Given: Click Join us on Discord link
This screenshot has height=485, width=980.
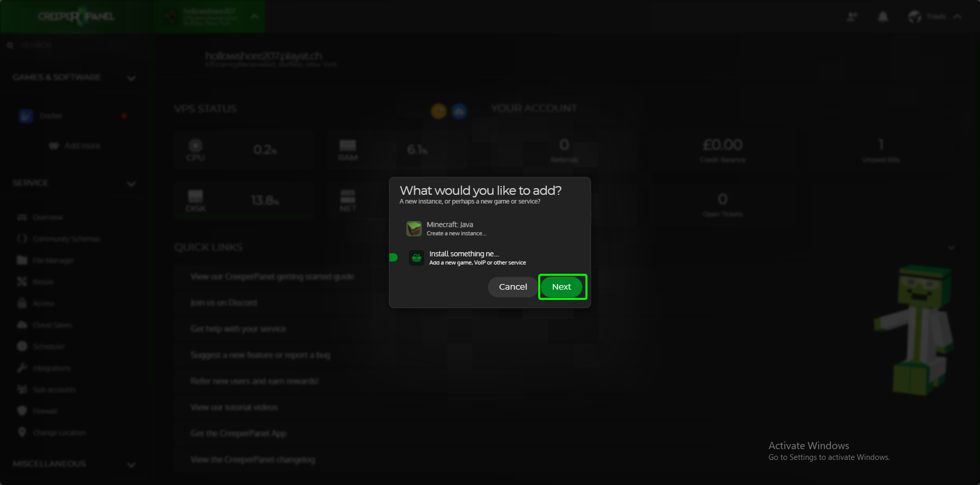Looking at the screenshot, I should (x=224, y=303).
